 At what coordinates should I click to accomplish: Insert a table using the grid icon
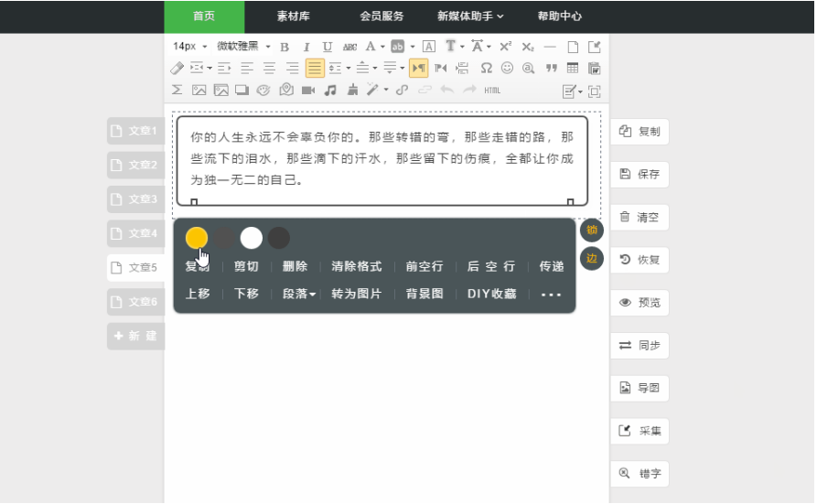(573, 69)
